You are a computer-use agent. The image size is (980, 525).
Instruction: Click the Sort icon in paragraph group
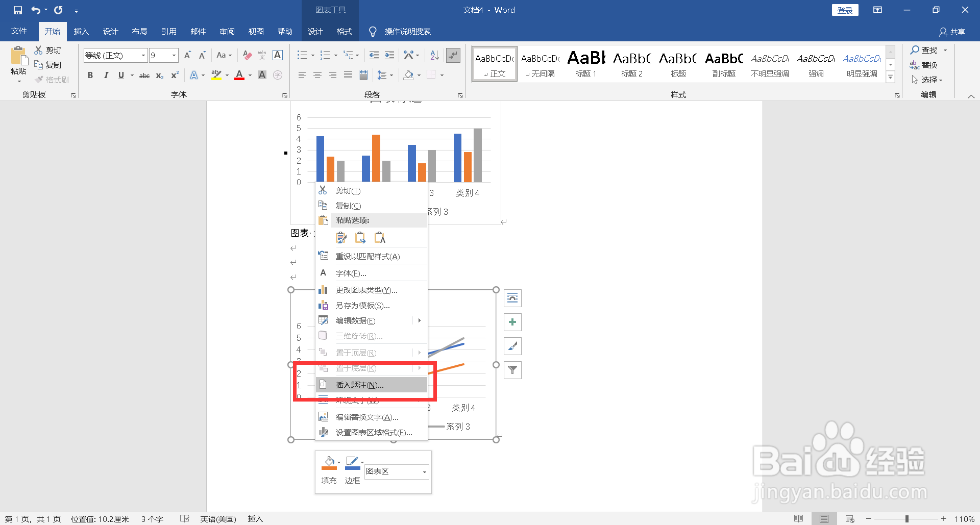pyautogui.click(x=434, y=55)
